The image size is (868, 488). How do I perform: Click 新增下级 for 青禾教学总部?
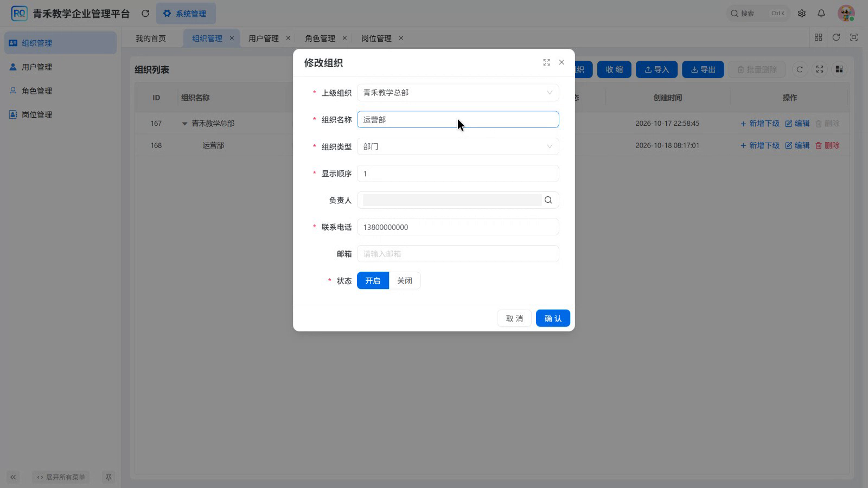point(759,124)
